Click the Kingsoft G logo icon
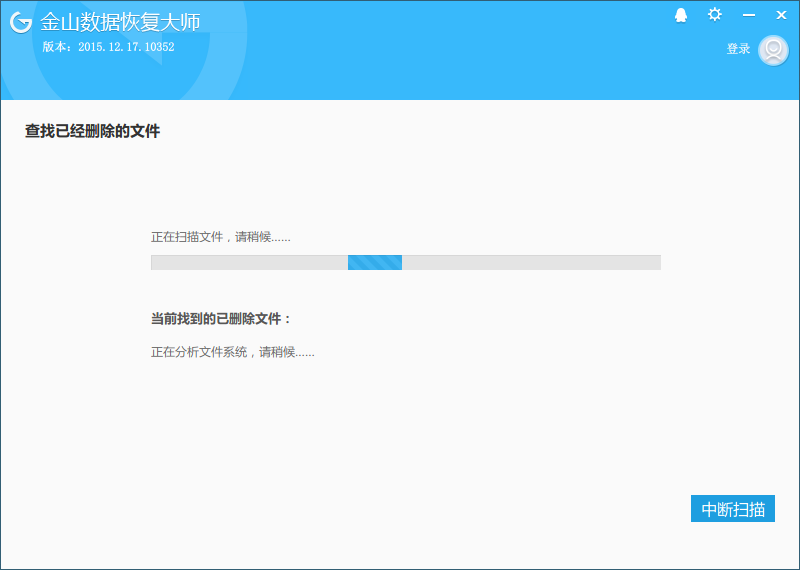This screenshot has height=570, width=800. click(x=21, y=22)
